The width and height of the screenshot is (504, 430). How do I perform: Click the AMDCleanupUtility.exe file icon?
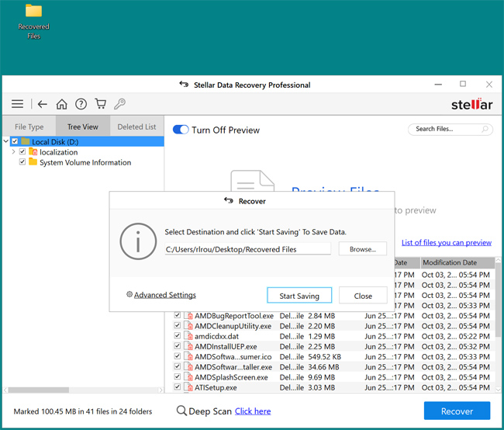tap(188, 326)
